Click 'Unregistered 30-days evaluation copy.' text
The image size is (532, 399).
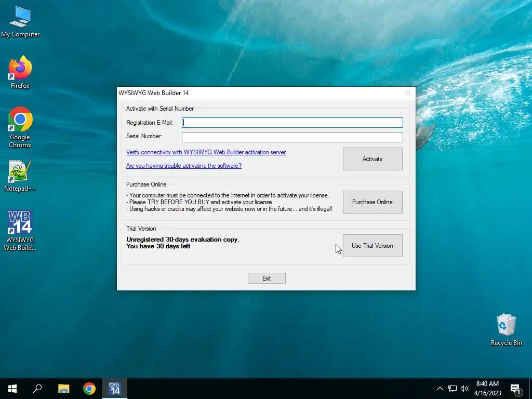point(183,240)
